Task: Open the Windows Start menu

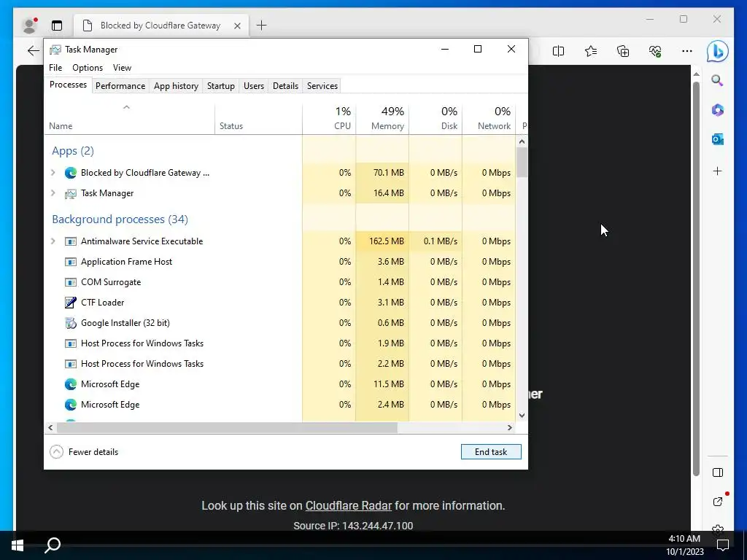Action: pos(18,545)
